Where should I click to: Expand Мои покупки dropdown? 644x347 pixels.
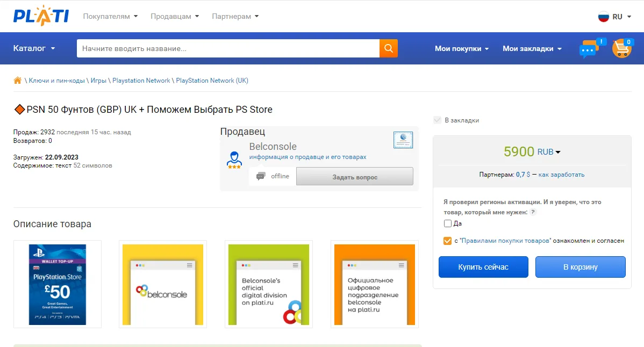tap(462, 49)
